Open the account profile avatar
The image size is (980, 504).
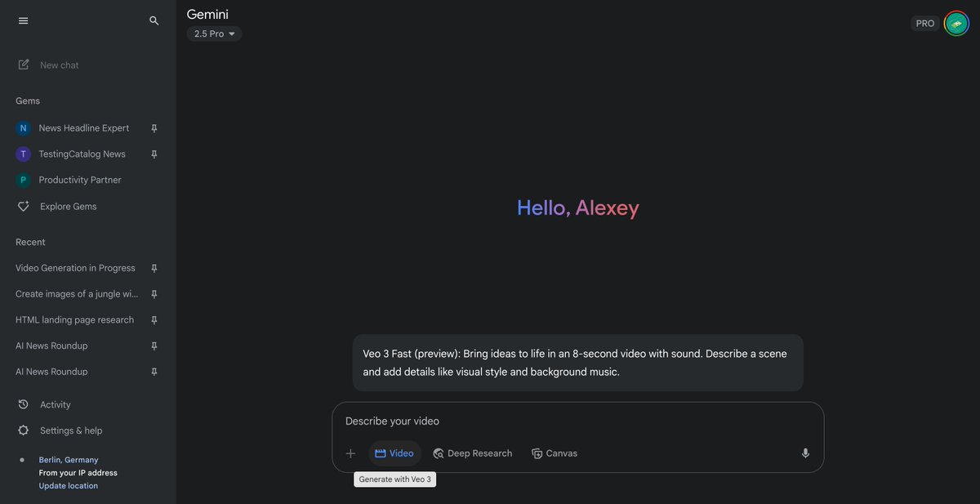[x=956, y=24]
